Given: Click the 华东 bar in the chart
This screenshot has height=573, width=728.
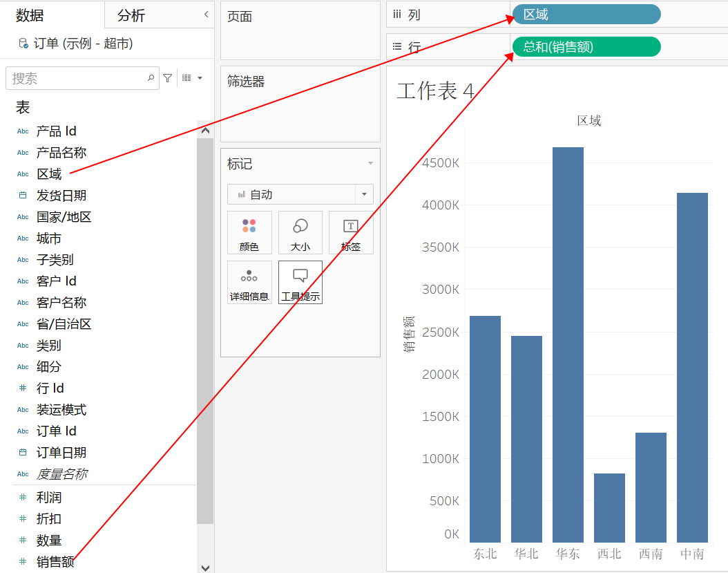Looking at the screenshot, I should coord(568,345).
